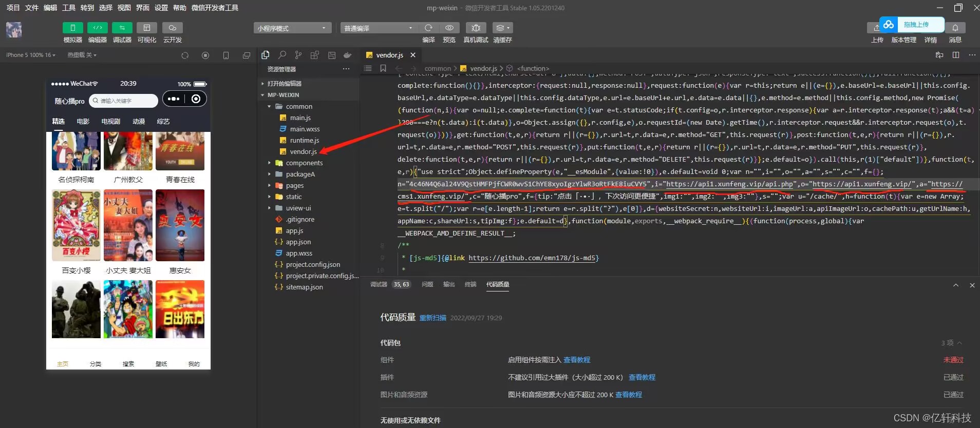980x428 pixels.
Task: Click the notifications bell icon
Action: [955, 28]
